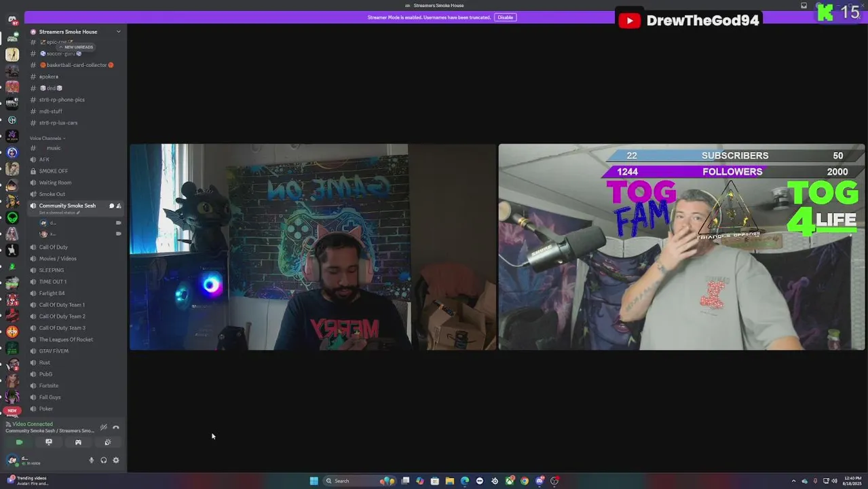The width and height of the screenshot is (868, 489).
Task: Open Google Chrome from taskbar
Action: point(524,481)
